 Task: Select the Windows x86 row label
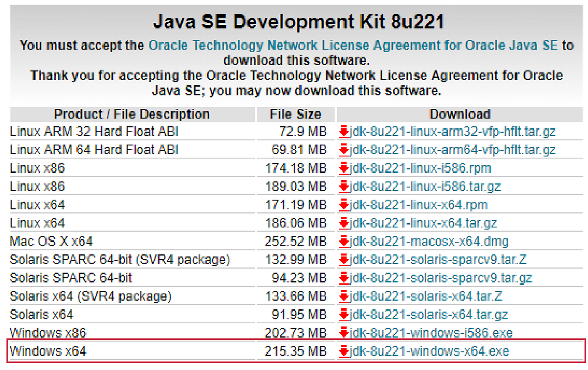[48, 333]
